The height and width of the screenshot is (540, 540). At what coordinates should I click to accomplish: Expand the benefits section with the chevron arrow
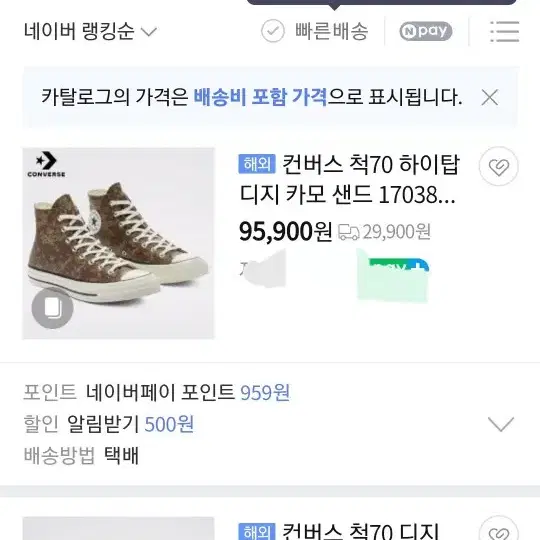(501, 424)
